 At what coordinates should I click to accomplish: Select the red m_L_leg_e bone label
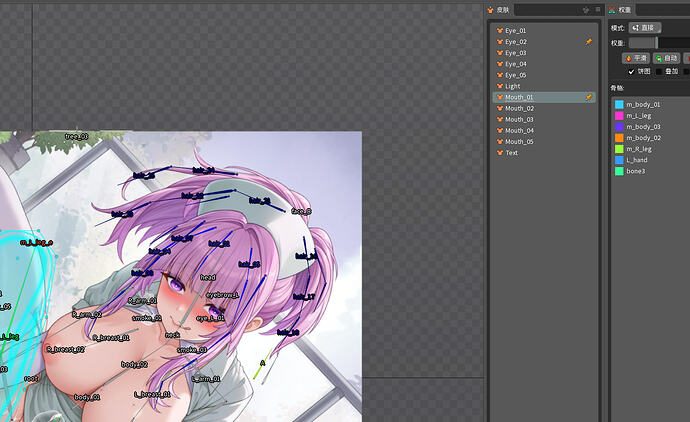[x=37, y=242]
